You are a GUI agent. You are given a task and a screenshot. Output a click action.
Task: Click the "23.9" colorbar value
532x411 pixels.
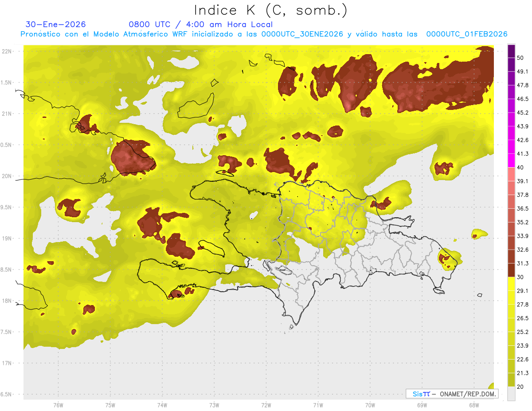pyautogui.click(x=522, y=346)
